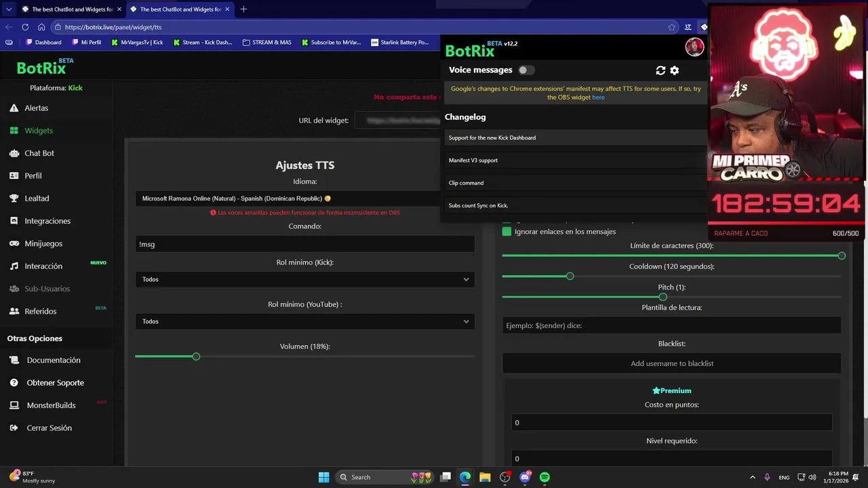The image size is (868, 488).
Task: Adjust the Pitch (1) slider handle
Action: (x=663, y=297)
